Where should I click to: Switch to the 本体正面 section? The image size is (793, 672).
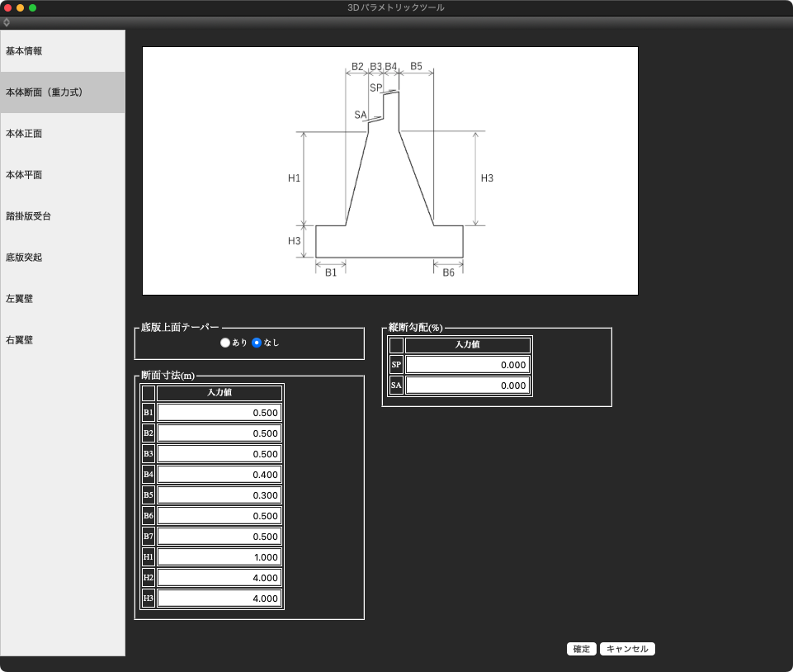(x=63, y=134)
